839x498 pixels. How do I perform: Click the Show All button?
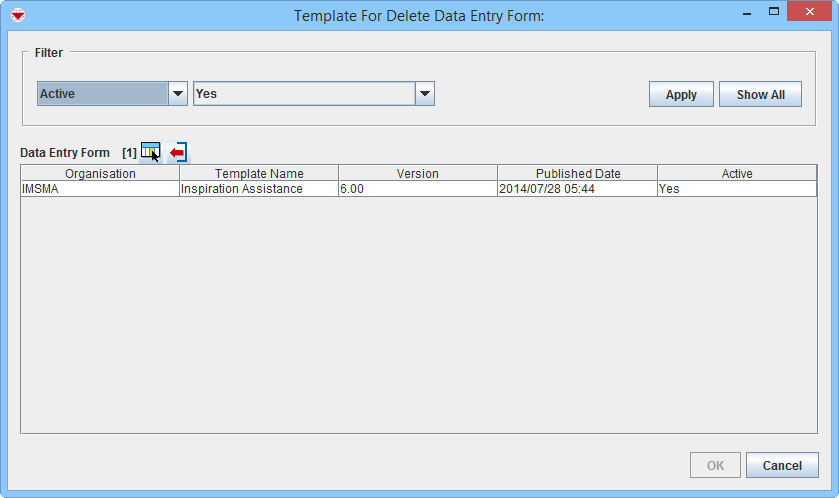click(760, 95)
